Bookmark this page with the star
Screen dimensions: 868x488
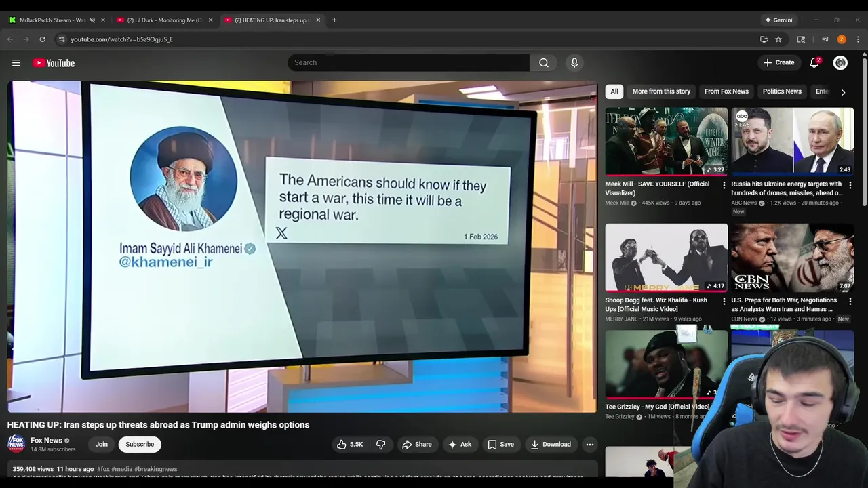(x=778, y=39)
